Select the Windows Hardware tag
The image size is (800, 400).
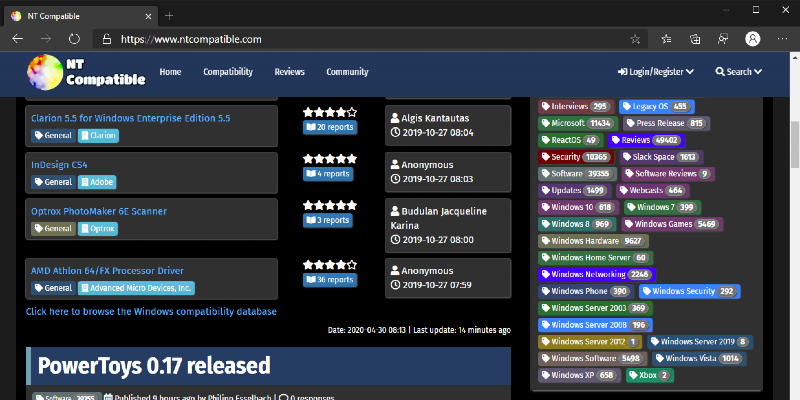(x=593, y=241)
